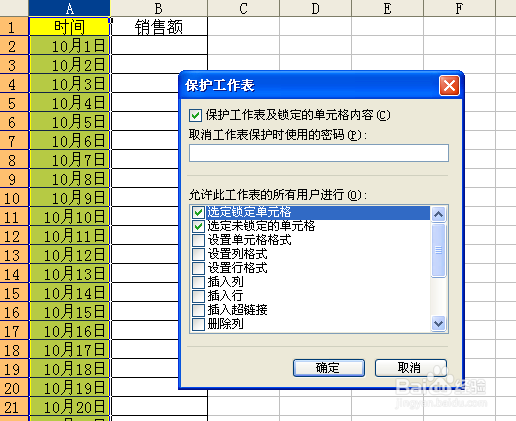Select column A header

[x=69, y=8]
